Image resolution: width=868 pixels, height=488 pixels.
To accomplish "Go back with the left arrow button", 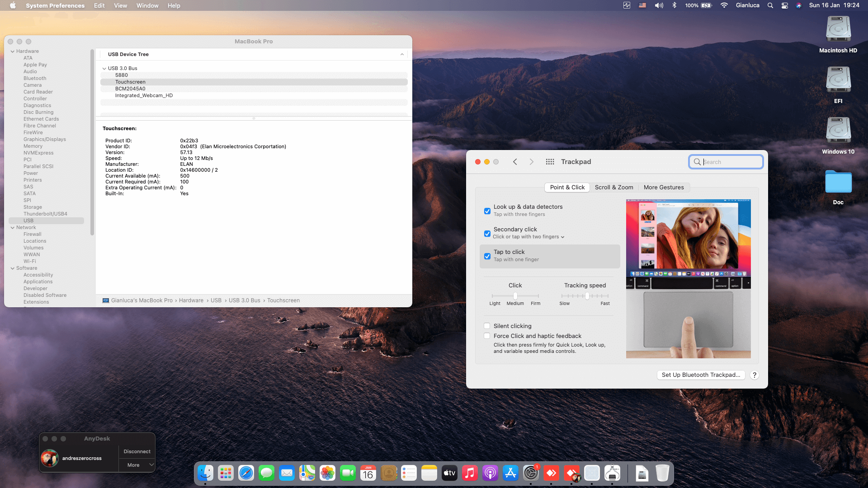I will tap(515, 162).
